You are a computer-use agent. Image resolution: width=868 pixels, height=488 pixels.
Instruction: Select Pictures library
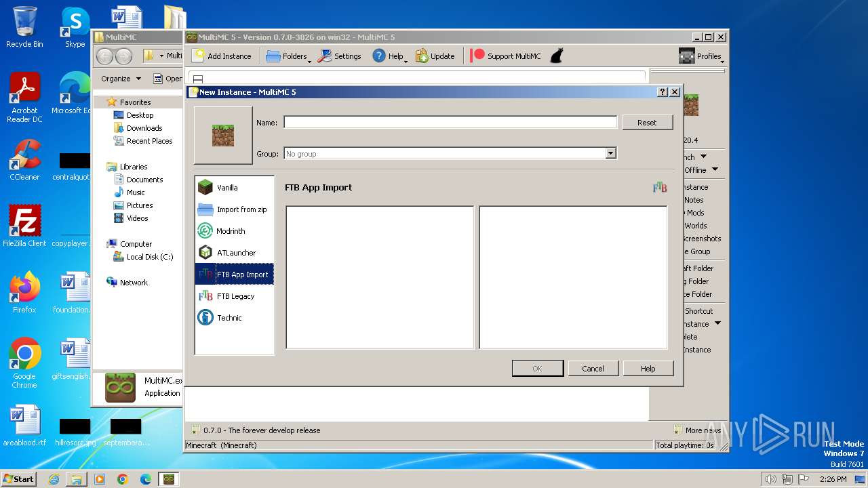click(140, 205)
